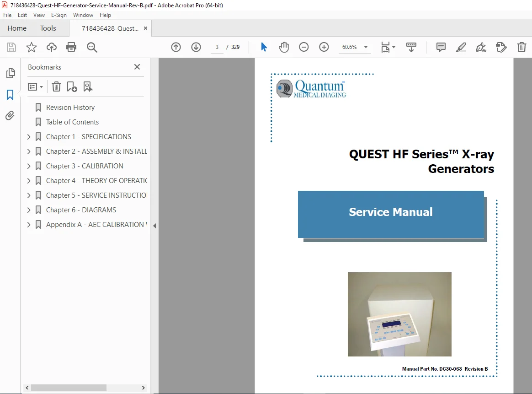This screenshot has height=394, width=532.
Task: Open the bookmarks options dropdown
Action: tap(35, 87)
